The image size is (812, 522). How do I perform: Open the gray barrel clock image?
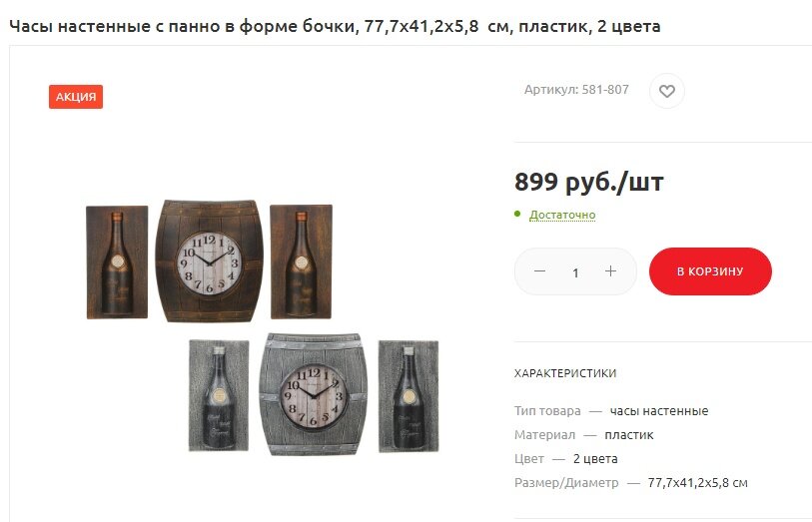[x=313, y=395]
